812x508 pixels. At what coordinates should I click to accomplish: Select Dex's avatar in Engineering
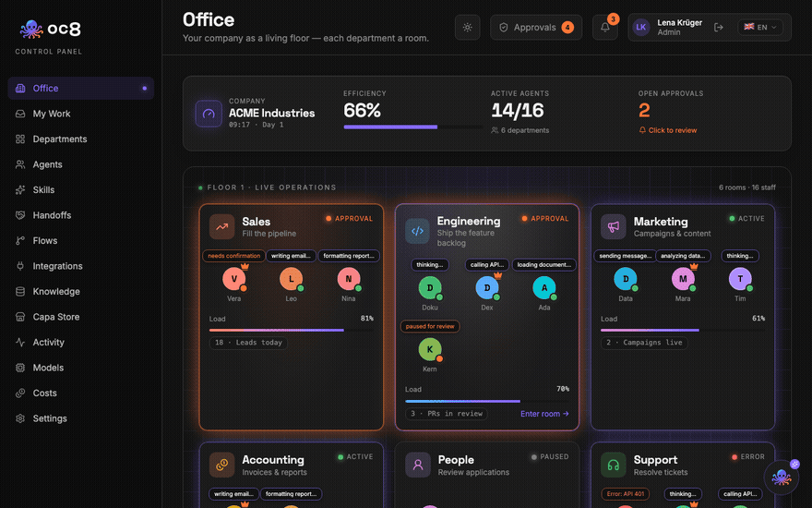tap(487, 287)
